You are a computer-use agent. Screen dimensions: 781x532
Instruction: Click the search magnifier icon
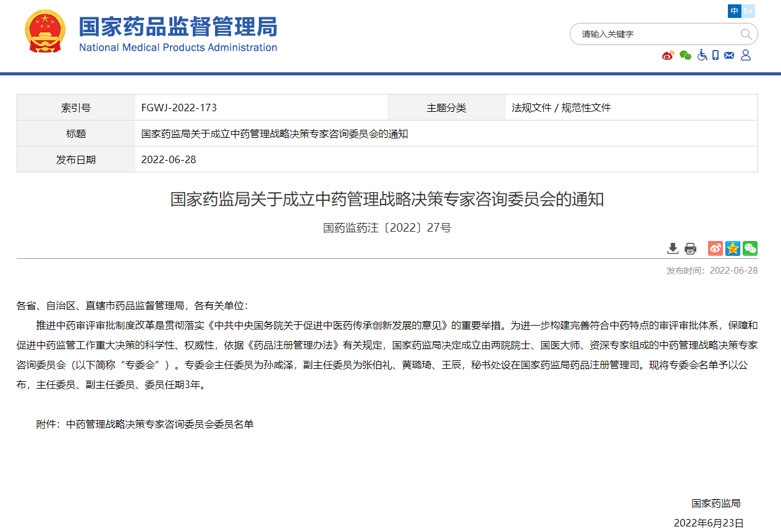click(746, 34)
